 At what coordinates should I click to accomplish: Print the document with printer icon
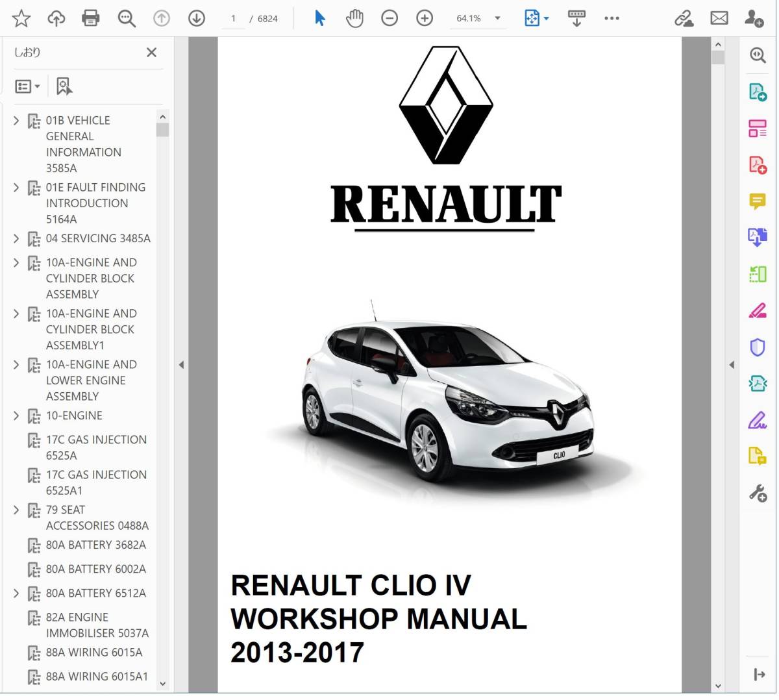tap(91, 18)
